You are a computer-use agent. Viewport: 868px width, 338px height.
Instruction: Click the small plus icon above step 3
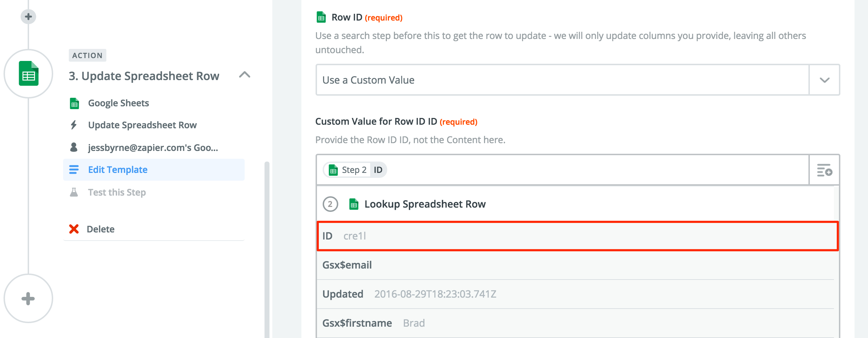coord(28,17)
